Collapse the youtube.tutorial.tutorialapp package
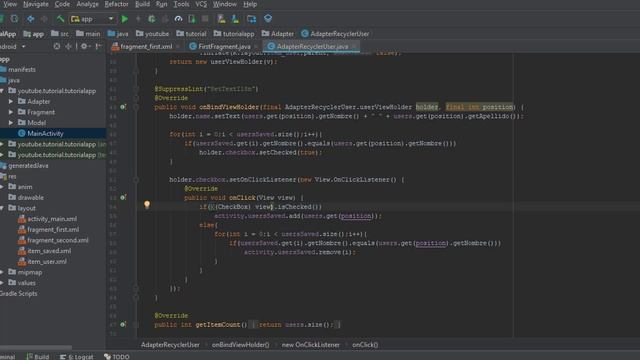The height and width of the screenshot is (360, 640). pyautogui.click(x=2, y=91)
